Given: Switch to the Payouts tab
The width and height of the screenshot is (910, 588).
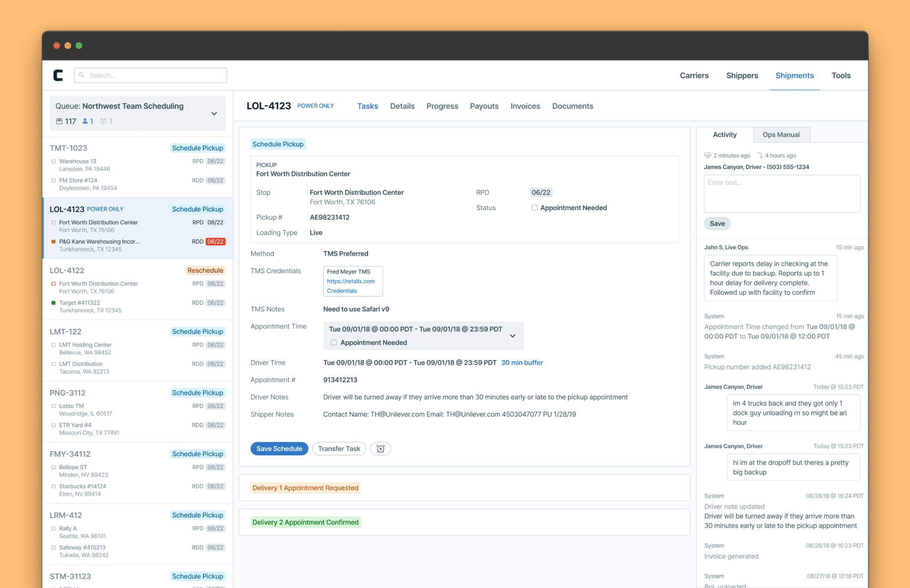Looking at the screenshot, I should click(484, 106).
